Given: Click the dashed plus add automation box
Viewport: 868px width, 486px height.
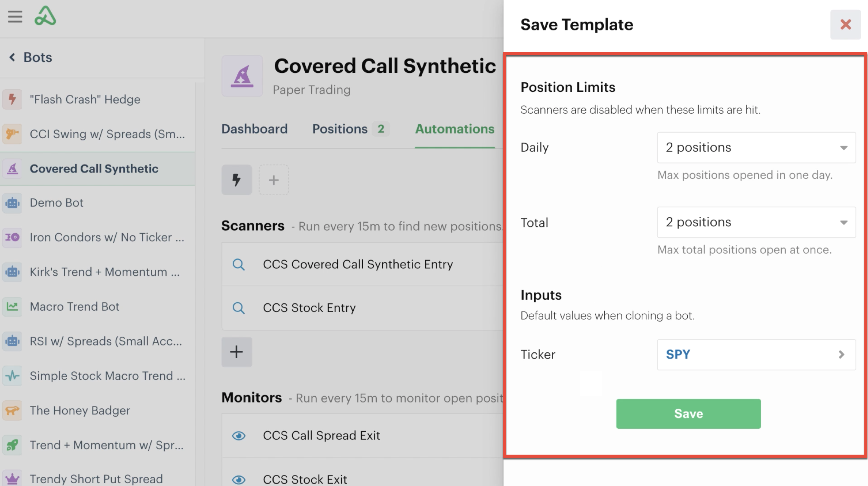Looking at the screenshot, I should pos(274,180).
